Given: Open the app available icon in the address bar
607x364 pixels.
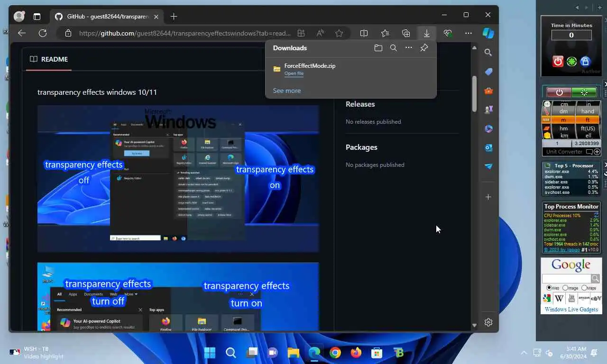Looking at the screenshot, I should [301, 33].
